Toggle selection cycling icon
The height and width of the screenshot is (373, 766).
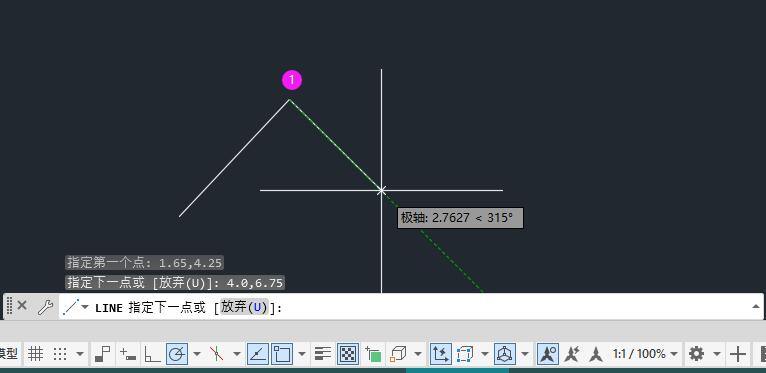point(373,353)
